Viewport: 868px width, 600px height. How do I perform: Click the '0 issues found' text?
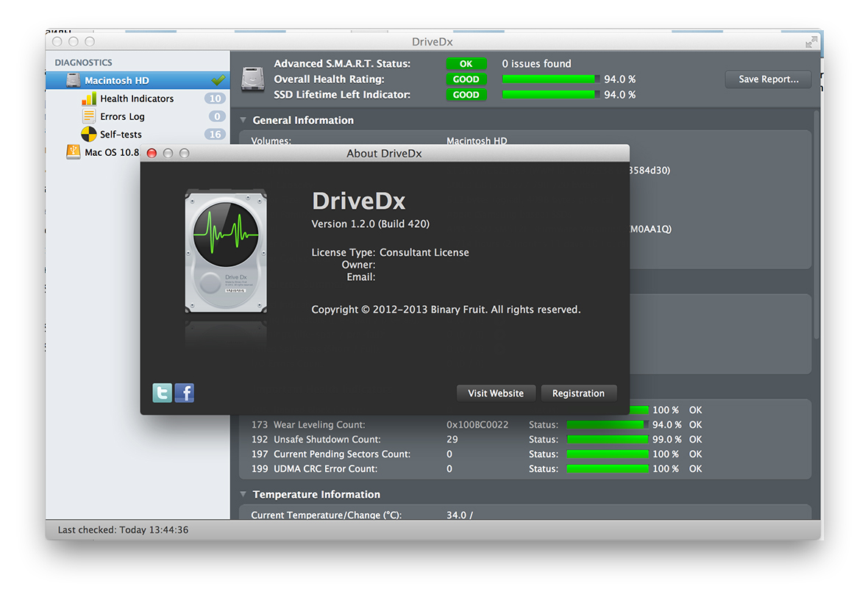(x=536, y=64)
